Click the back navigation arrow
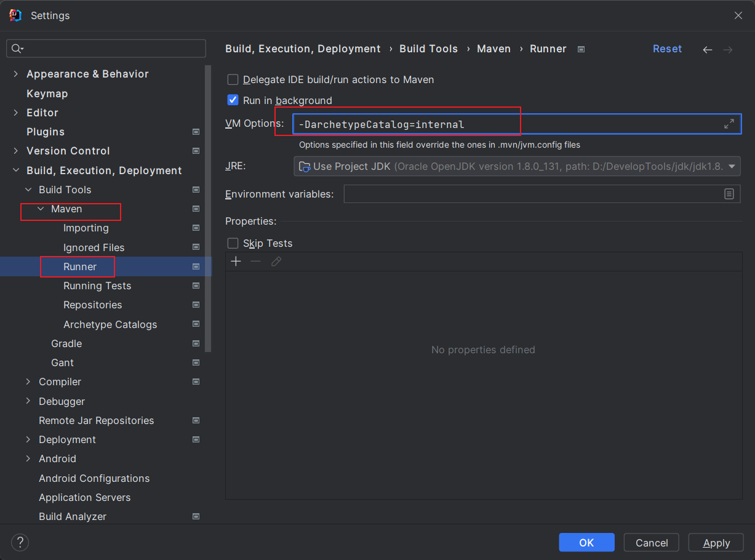Screen dimensions: 755x560 coord(708,50)
